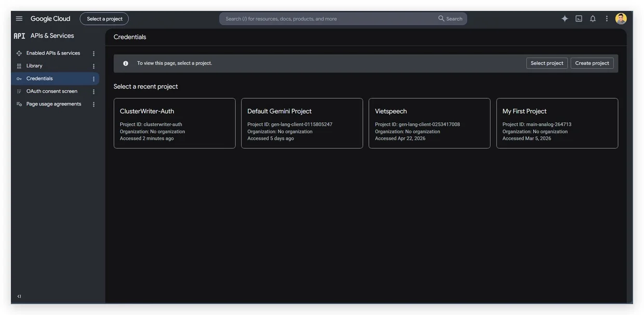Open the Gemini AI sparkle icon
Image resolution: width=644 pixels, height=315 pixels.
565,19
